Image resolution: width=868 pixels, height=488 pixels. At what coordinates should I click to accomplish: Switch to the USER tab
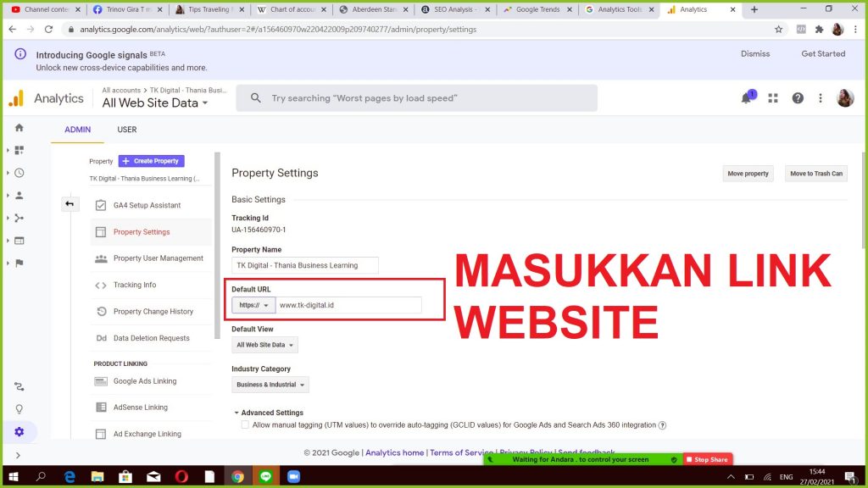click(126, 130)
